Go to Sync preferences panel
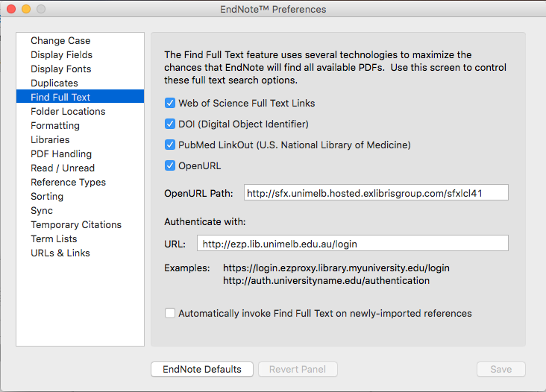Viewport: 546px width, 392px height. point(42,210)
